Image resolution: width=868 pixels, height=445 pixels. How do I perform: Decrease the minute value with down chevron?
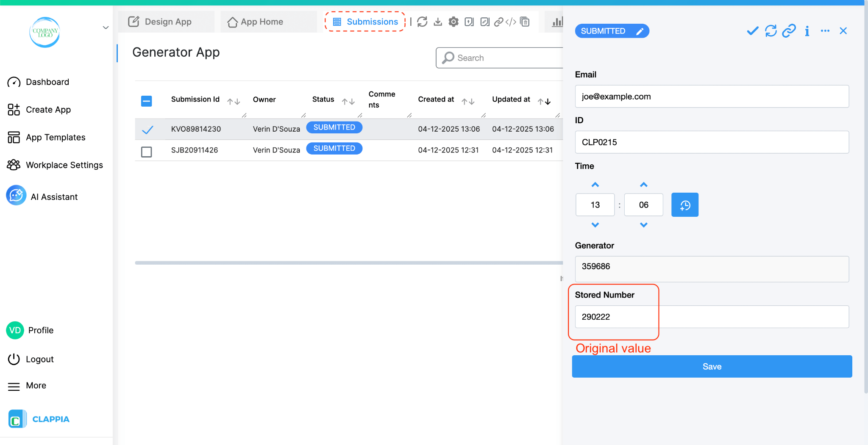[x=643, y=225]
